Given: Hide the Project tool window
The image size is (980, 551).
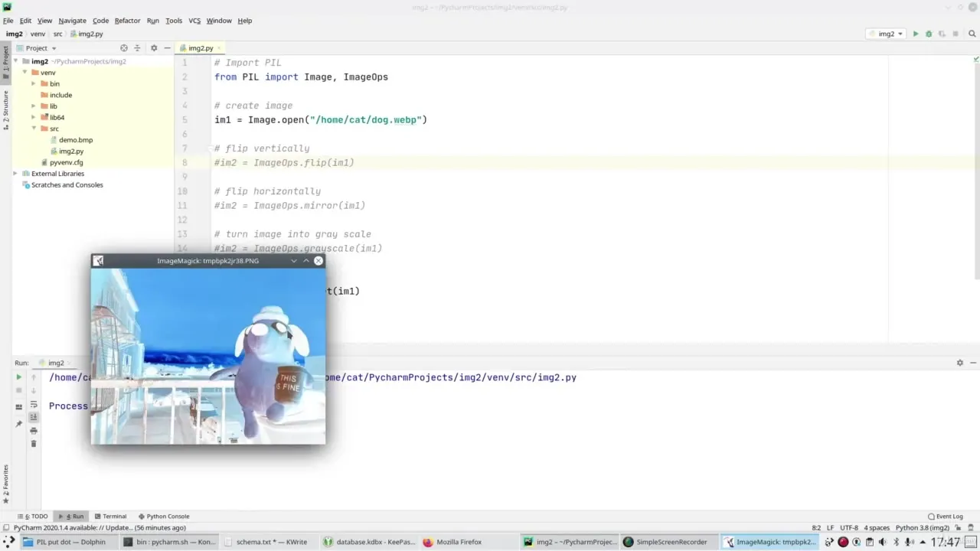Looking at the screenshot, I should point(167,48).
